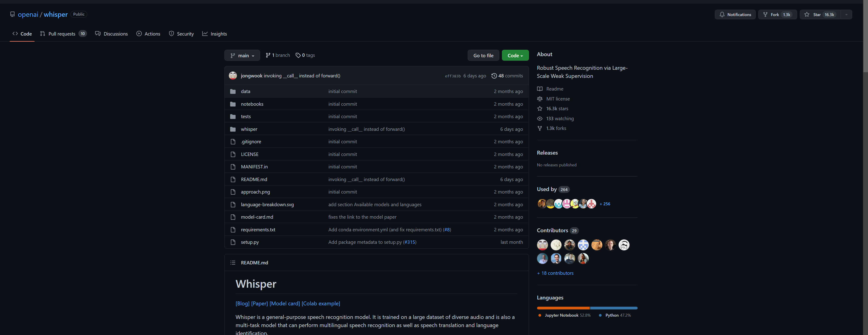868x335 pixels.
Task: Open the [Model card] link
Action: [x=285, y=303]
